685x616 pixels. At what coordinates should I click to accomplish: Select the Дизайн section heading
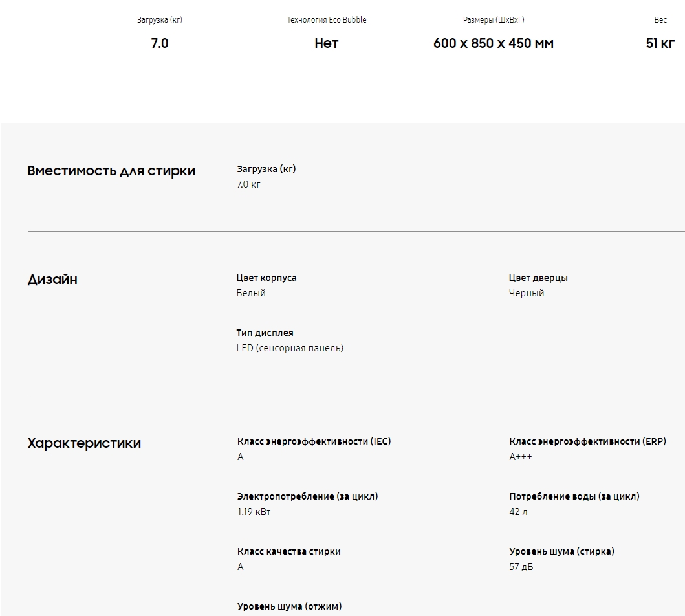click(52, 280)
